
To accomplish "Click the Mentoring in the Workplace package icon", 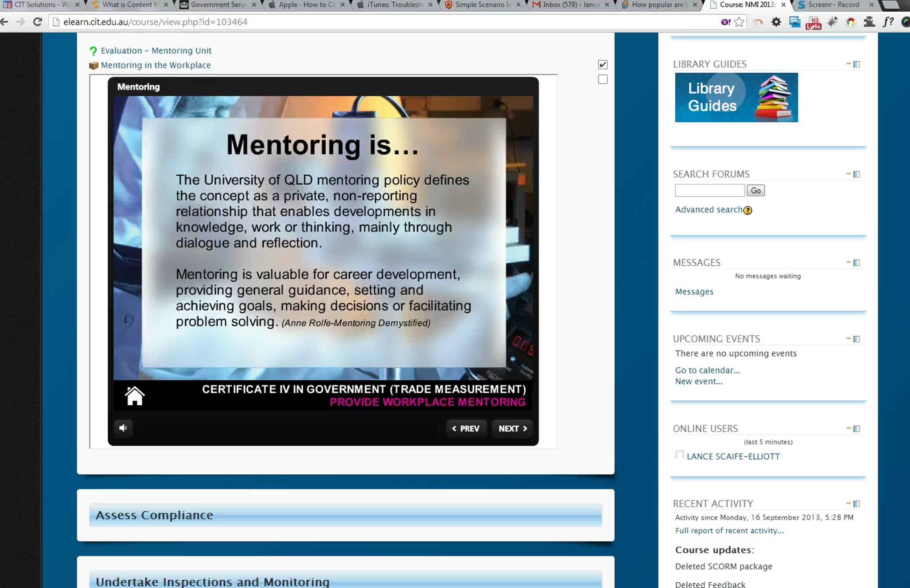I will tap(94, 66).
